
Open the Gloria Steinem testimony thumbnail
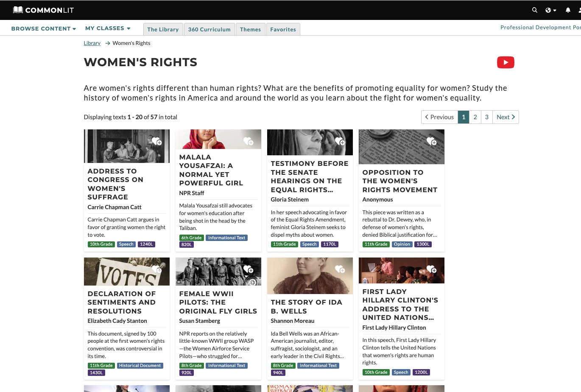[x=310, y=142]
